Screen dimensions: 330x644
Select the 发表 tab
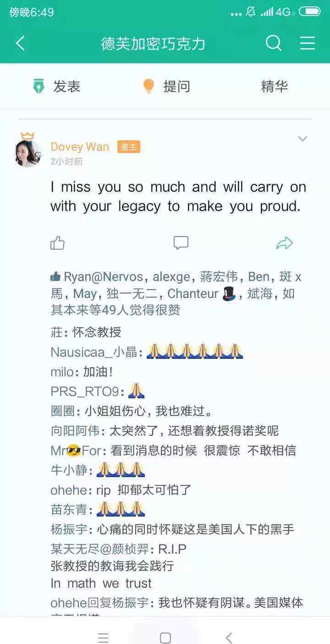click(57, 86)
